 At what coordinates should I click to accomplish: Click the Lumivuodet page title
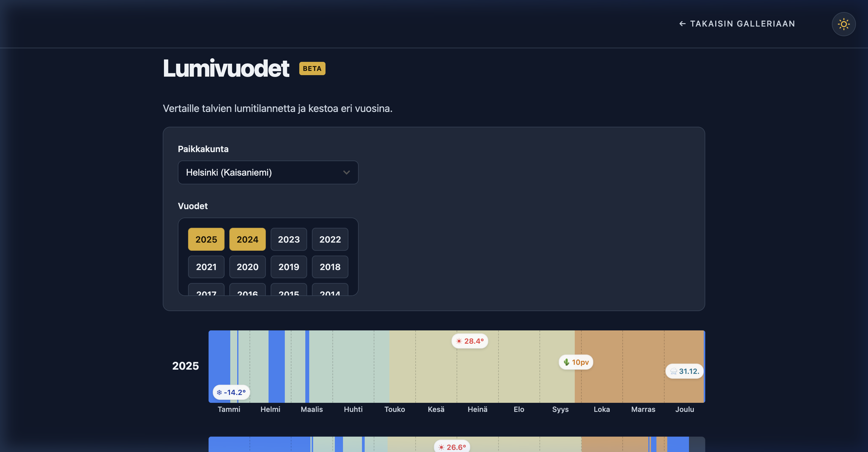click(226, 68)
